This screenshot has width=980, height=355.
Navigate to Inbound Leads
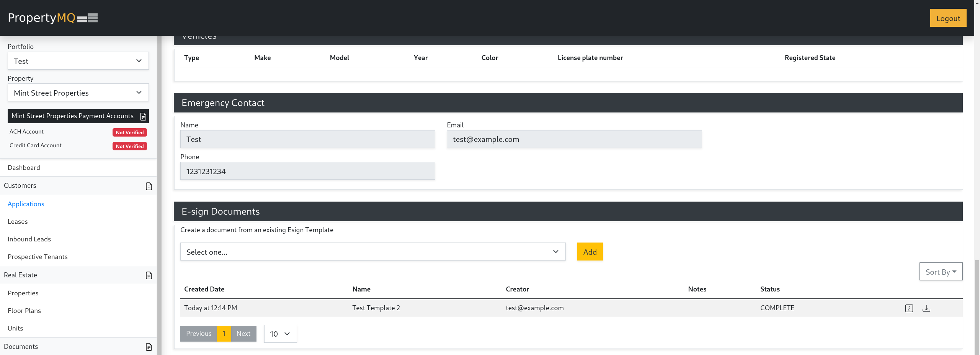29,239
